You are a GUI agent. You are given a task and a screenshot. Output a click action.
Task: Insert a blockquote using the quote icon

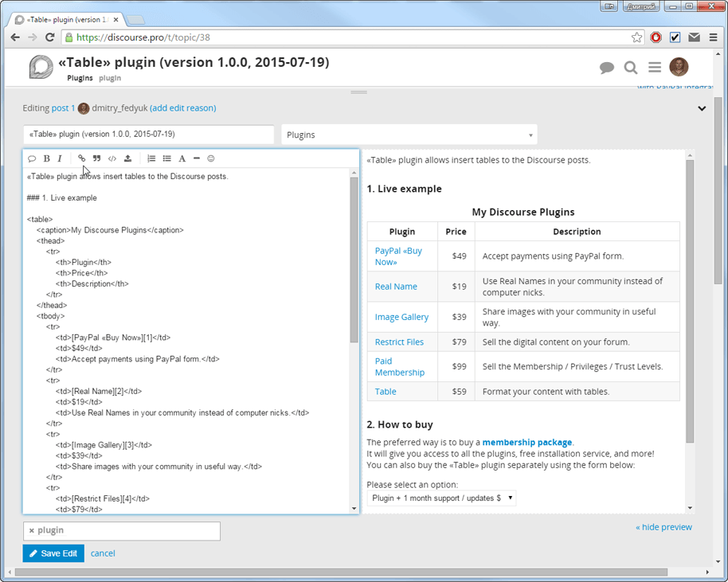(96, 158)
